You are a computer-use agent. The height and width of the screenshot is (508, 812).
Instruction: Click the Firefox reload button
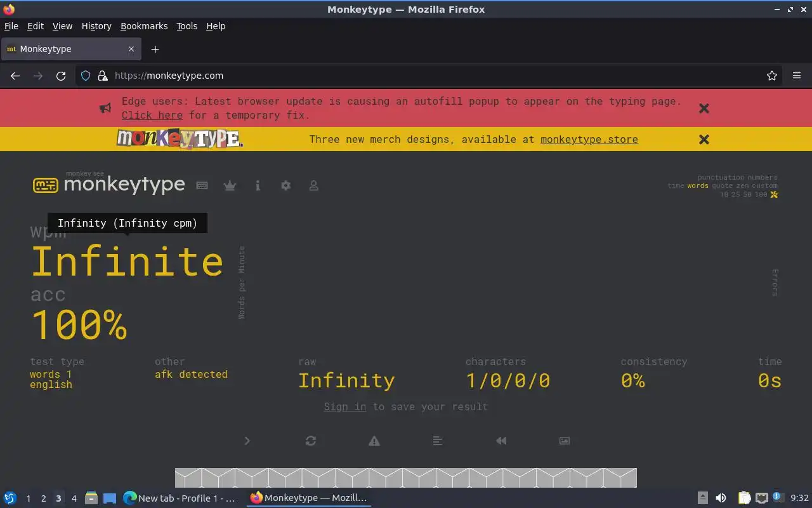[x=61, y=76]
